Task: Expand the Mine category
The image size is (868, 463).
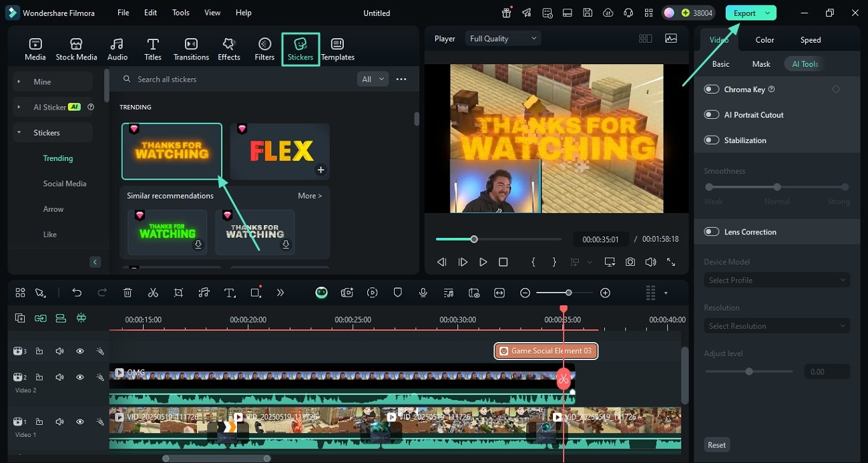Action: click(19, 82)
